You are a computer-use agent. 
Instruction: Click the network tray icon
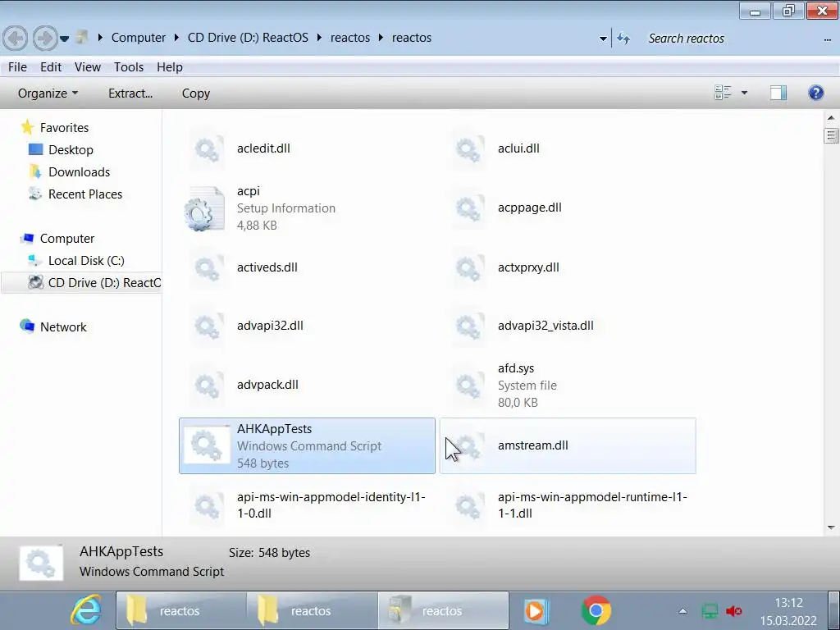tap(710, 610)
